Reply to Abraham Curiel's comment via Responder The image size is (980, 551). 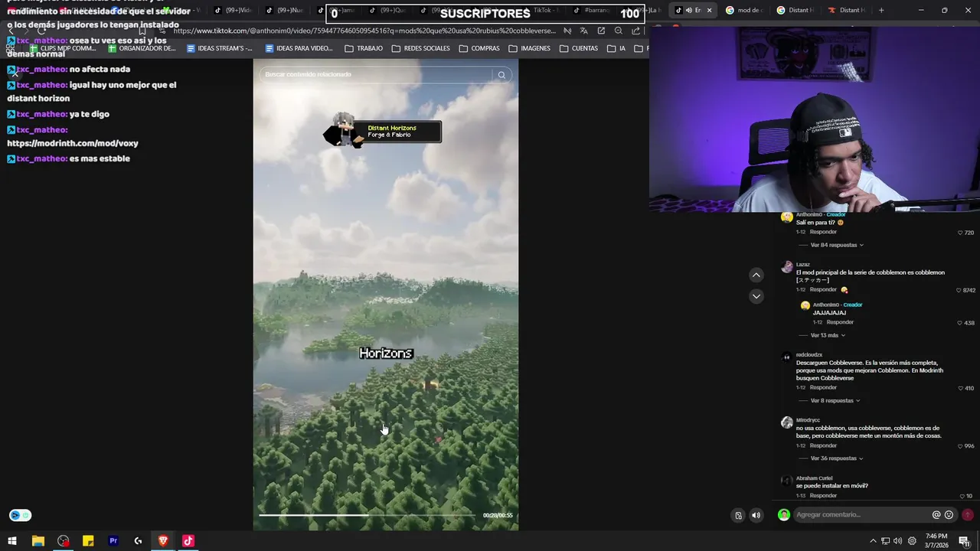coord(823,495)
